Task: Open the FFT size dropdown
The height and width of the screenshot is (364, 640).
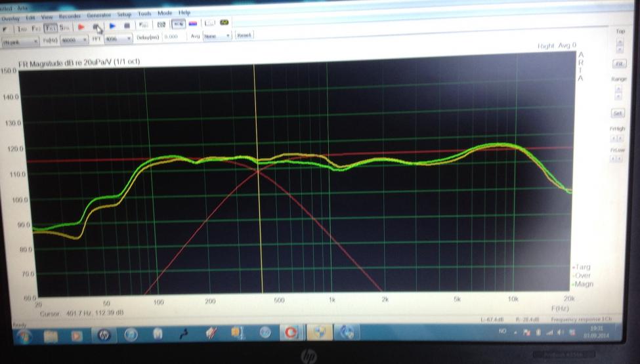Action: 118,39
